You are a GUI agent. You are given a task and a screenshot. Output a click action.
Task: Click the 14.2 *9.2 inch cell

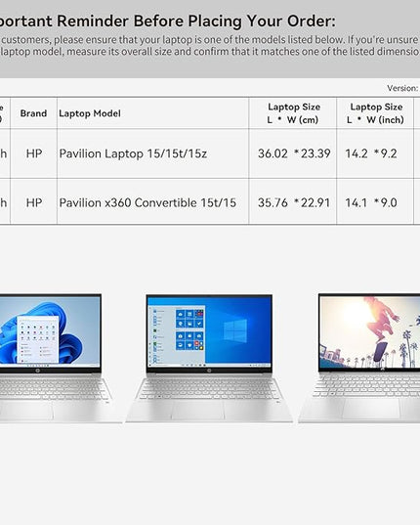pyautogui.click(x=371, y=153)
